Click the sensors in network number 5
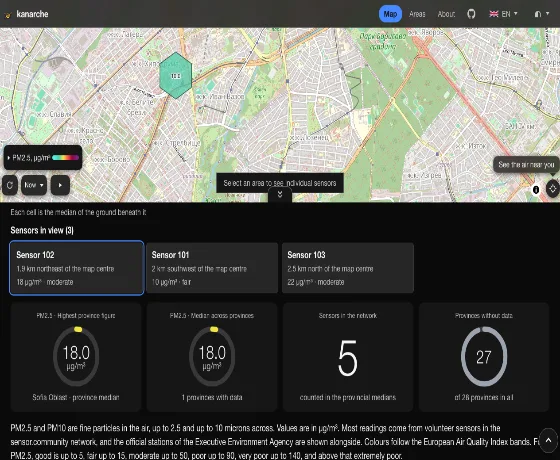560x460 pixels. point(348,358)
